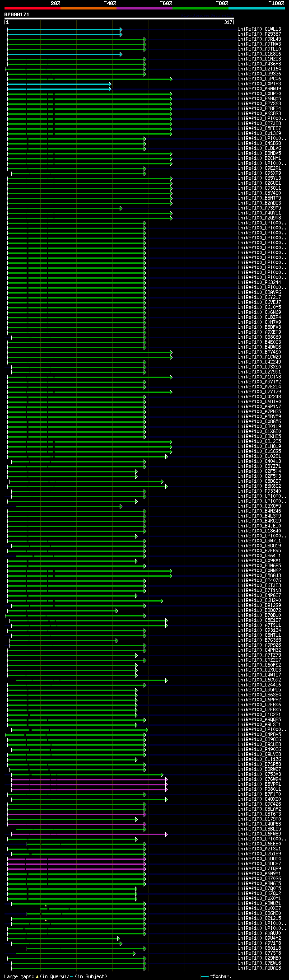289x980 pixels.
Task: Choose UniRef100_Q5DD54 hit name
Action: (x=259, y=859)
